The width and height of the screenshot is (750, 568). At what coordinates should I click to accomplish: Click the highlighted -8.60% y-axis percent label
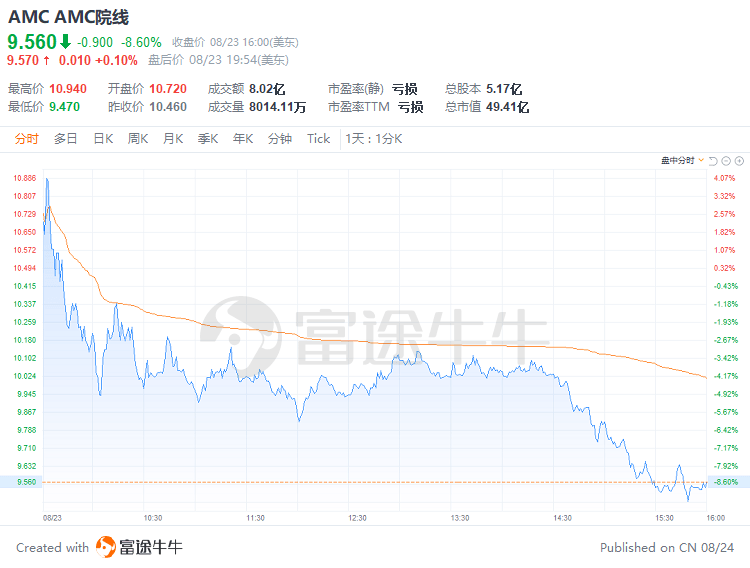(x=726, y=482)
